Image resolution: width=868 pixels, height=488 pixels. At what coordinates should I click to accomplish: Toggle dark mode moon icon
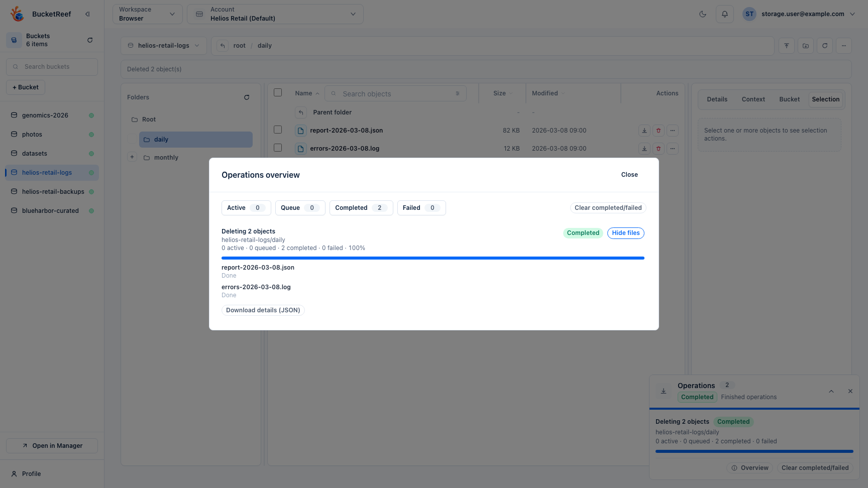703,14
